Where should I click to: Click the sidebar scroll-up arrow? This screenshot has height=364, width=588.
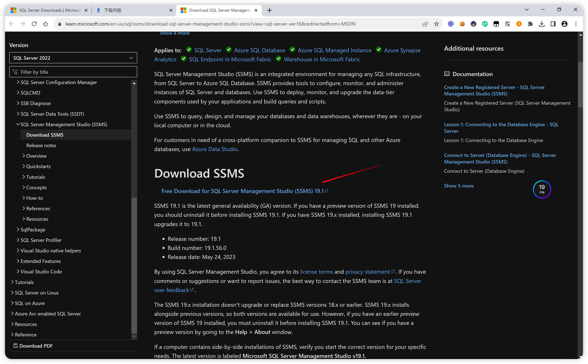134,83
